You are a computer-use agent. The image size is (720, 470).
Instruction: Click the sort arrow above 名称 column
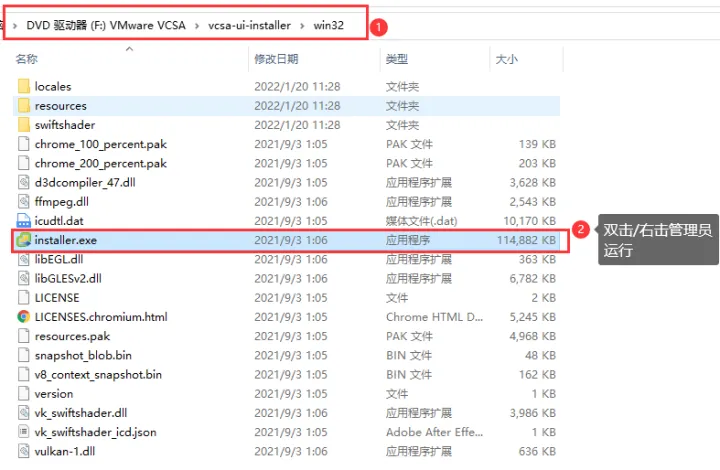129,48
